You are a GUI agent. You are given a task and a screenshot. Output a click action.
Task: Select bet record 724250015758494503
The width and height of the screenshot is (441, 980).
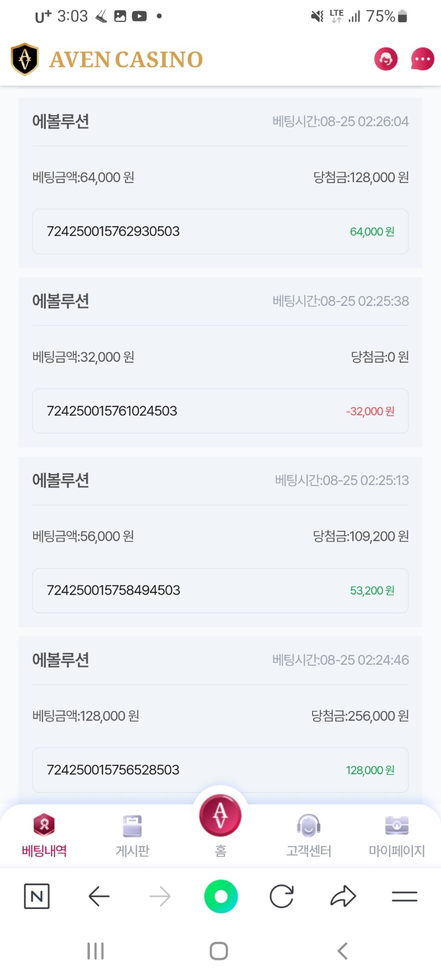click(220, 590)
